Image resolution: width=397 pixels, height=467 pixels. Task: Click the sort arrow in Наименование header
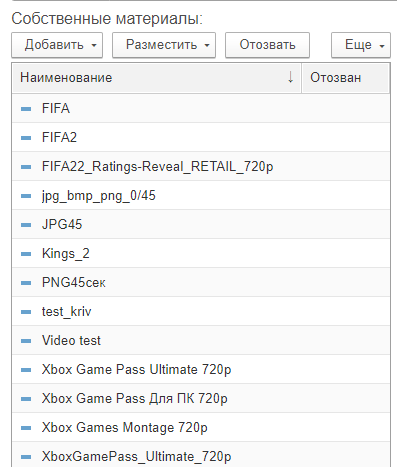click(x=291, y=77)
